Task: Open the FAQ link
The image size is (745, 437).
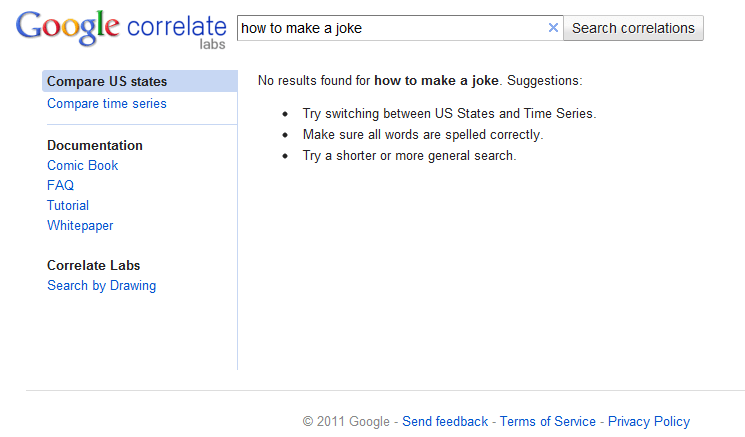Action: coord(60,186)
